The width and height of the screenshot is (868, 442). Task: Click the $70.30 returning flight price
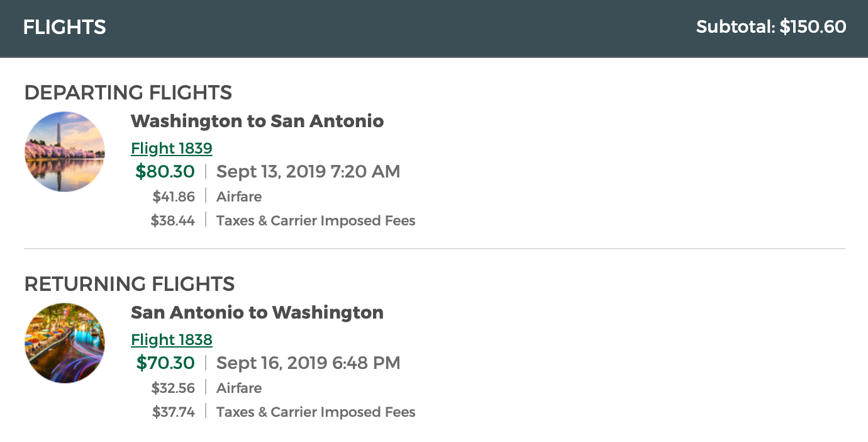pos(165,363)
